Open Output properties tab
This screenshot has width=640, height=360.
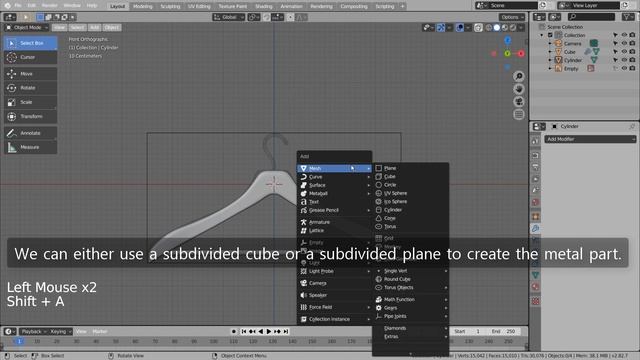(x=536, y=167)
